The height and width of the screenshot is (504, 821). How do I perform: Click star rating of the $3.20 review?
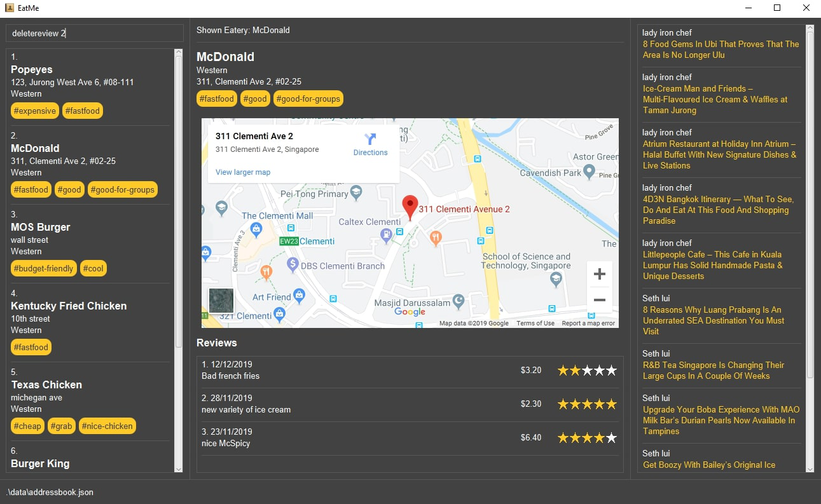pyautogui.click(x=587, y=371)
